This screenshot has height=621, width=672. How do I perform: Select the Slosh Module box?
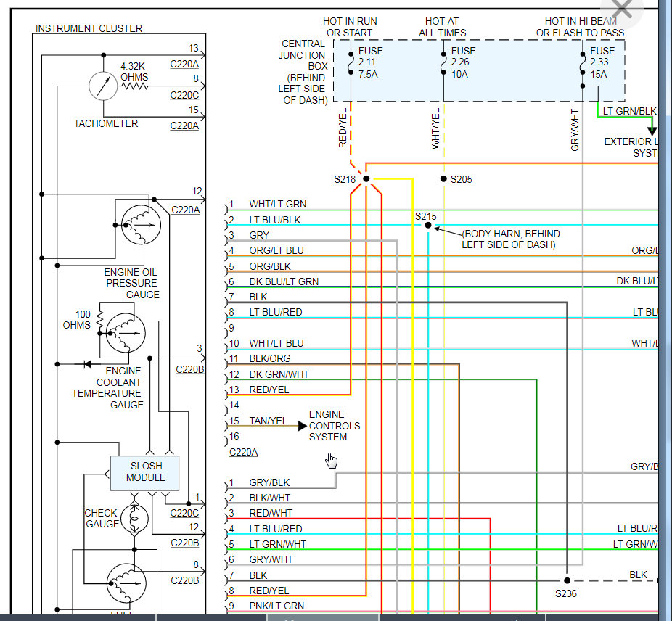145,473
